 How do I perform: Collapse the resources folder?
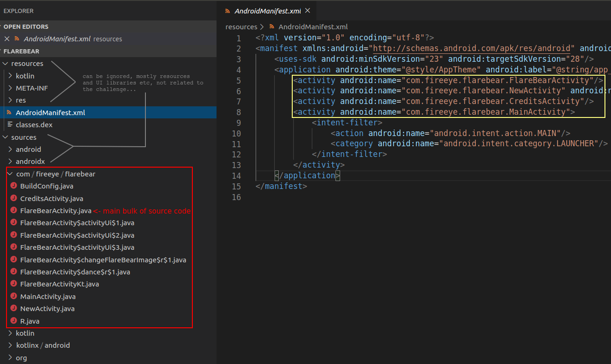click(6, 64)
